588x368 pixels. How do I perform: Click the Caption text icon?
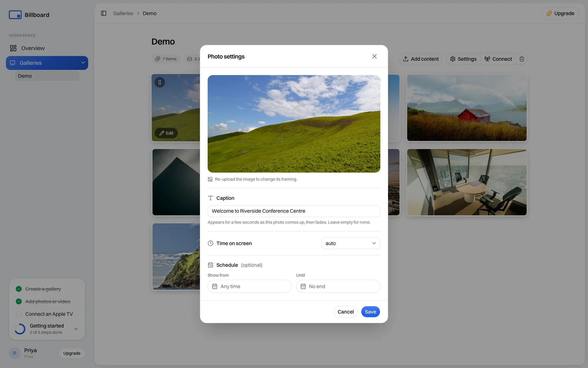pos(211,198)
